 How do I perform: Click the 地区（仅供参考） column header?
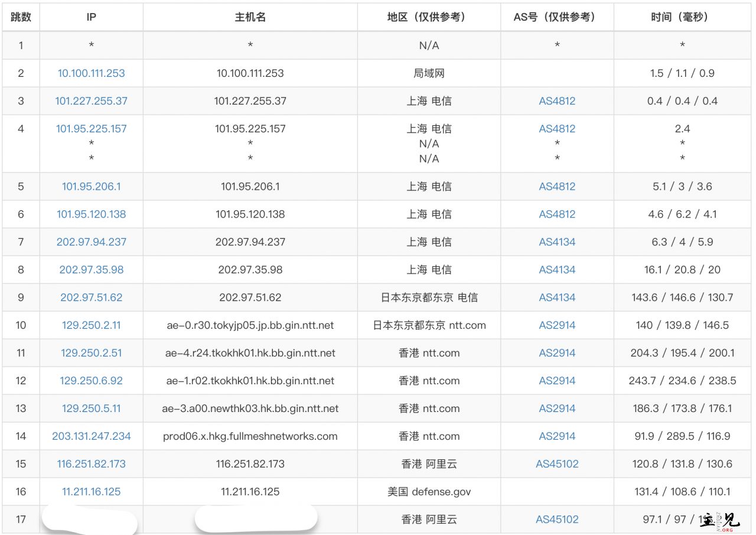click(x=429, y=17)
